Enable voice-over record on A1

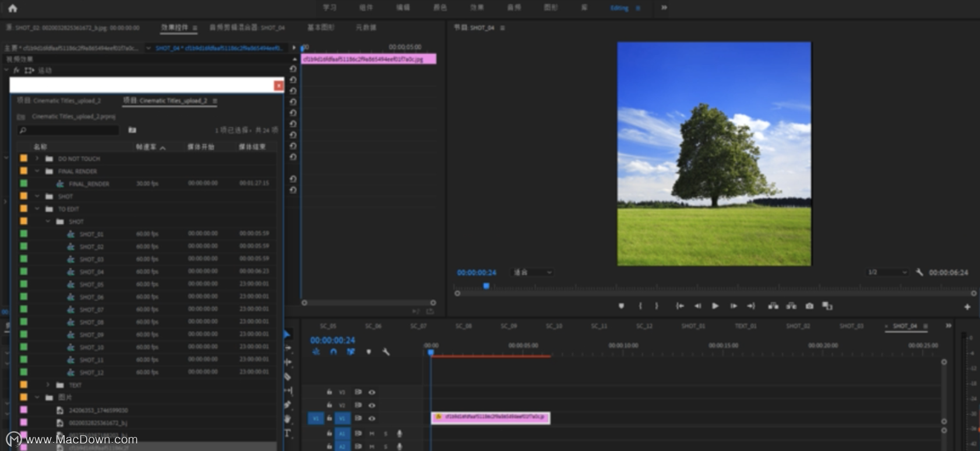pos(400,434)
